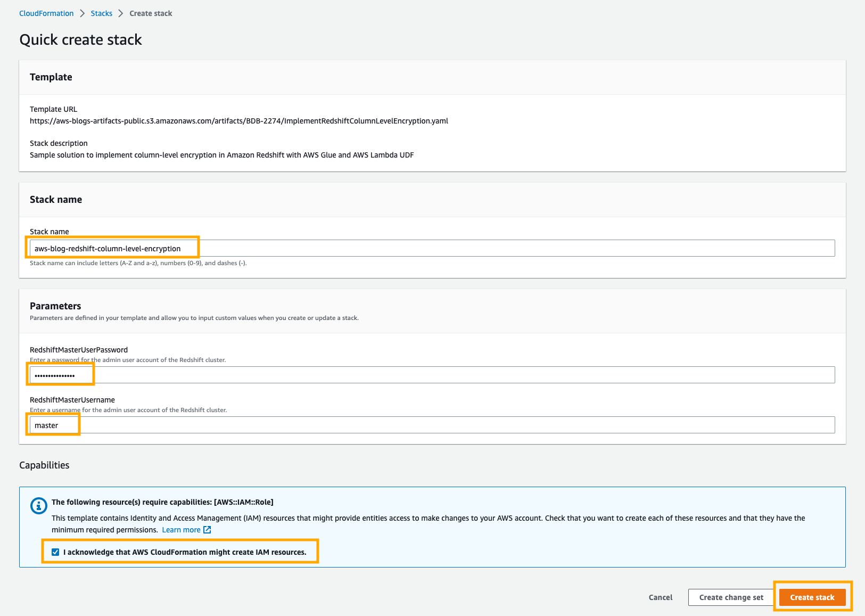865x616 pixels.
Task: Click the 'require capabilities: [AWS::IAM::Role]' notice title
Action: [x=162, y=502]
